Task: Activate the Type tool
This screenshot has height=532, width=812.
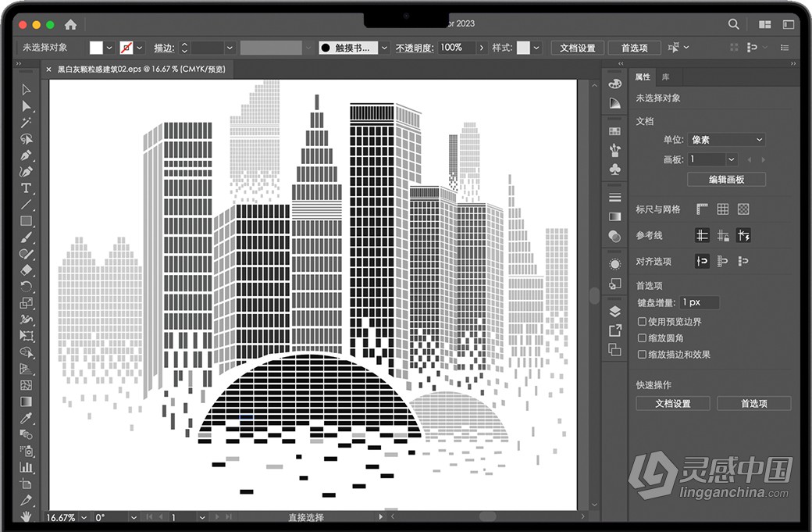Action: [26, 187]
